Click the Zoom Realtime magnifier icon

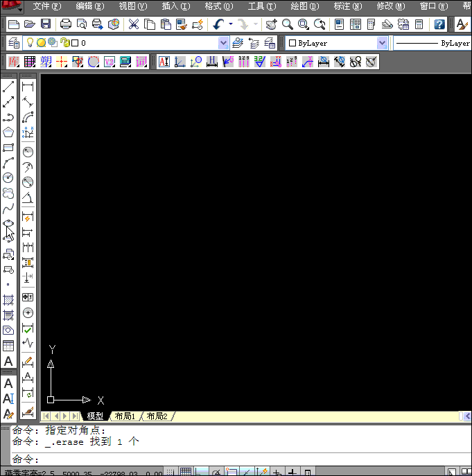point(288,24)
